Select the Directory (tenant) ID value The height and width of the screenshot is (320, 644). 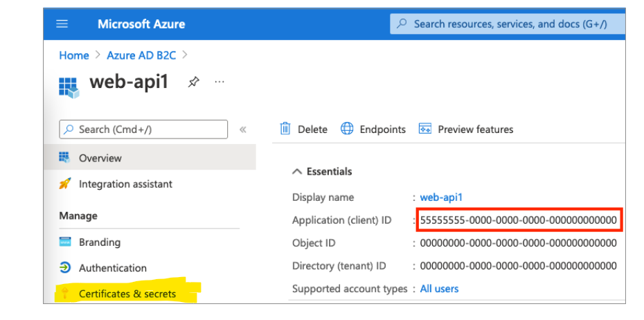(519, 266)
